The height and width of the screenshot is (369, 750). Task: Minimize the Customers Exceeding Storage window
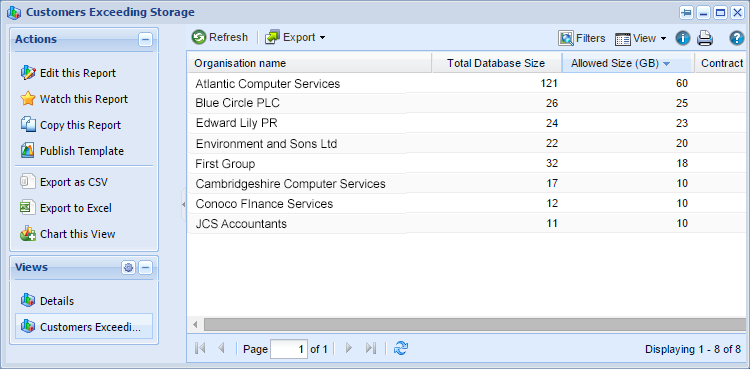click(703, 13)
